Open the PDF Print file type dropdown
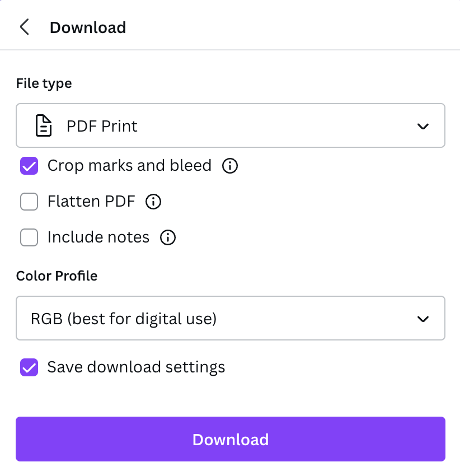460x476 pixels. click(231, 125)
